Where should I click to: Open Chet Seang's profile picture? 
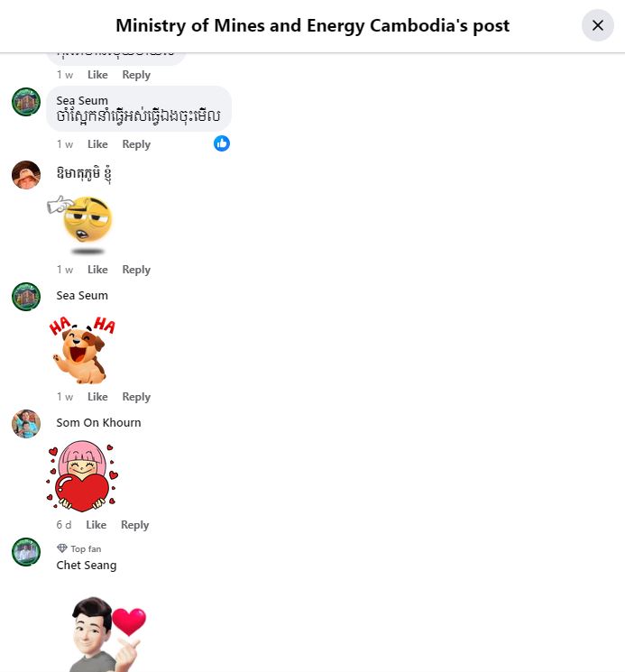click(x=26, y=552)
